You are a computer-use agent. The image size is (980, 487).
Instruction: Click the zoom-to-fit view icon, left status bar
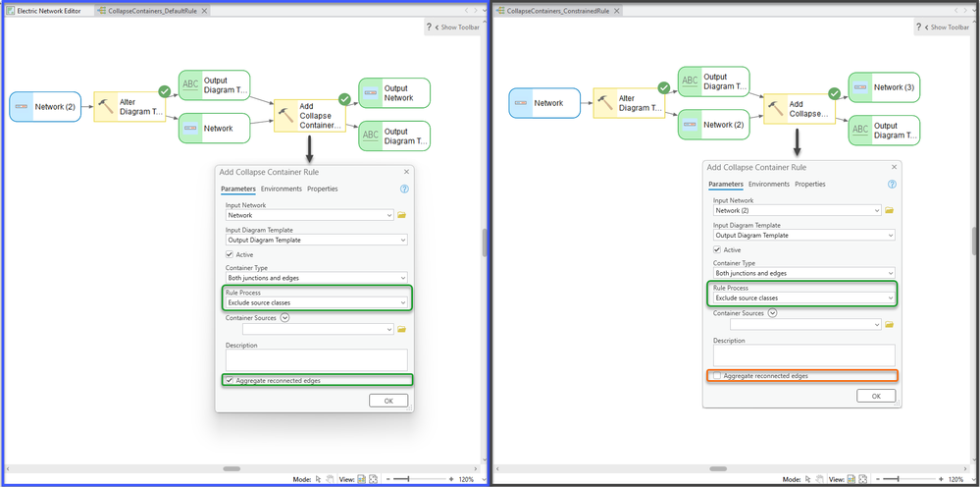click(373, 479)
